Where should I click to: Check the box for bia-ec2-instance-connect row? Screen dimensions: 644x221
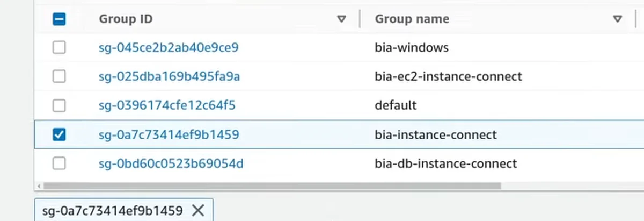pyautogui.click(x=59, y=76)
